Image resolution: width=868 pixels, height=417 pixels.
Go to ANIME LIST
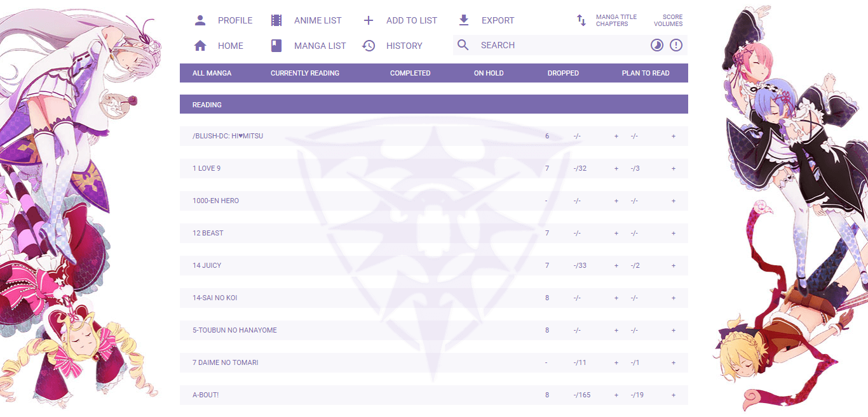[318, 20]
